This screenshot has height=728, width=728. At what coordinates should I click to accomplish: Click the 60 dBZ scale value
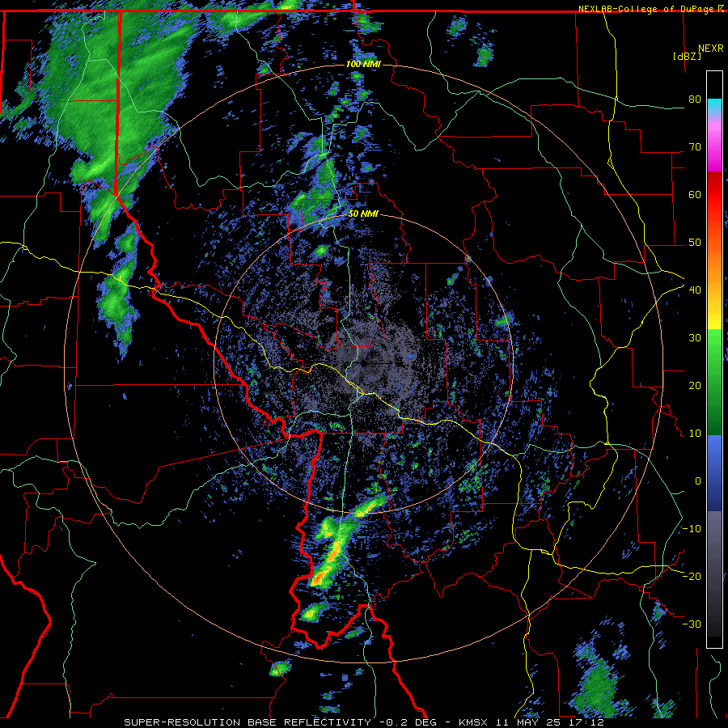pyautogui.click(x=695, y=194)
